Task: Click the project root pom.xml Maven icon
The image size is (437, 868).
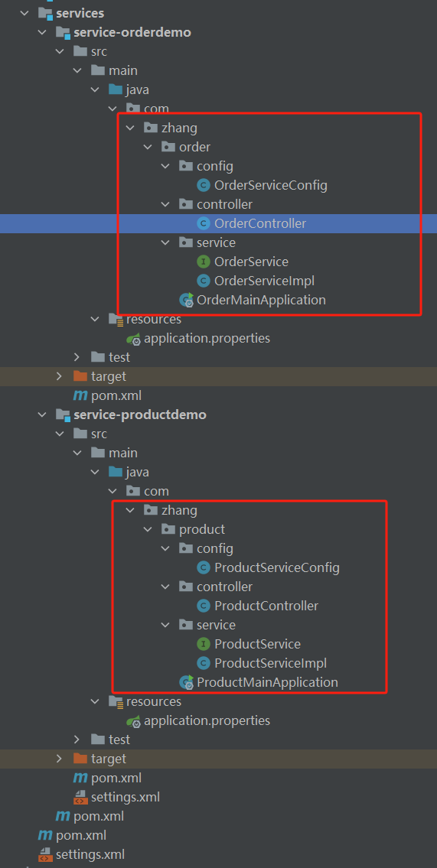Action: [x=45, y=835]
